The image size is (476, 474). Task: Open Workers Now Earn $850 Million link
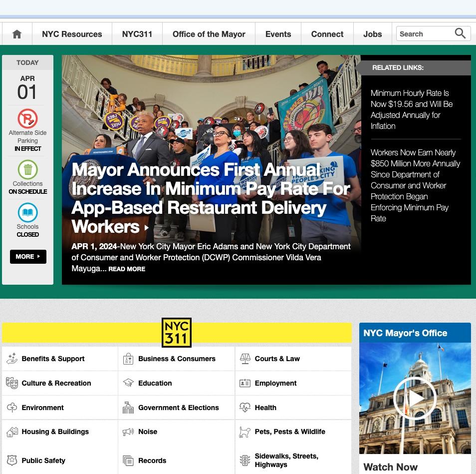pyautogui.click(x=415, y=185)
